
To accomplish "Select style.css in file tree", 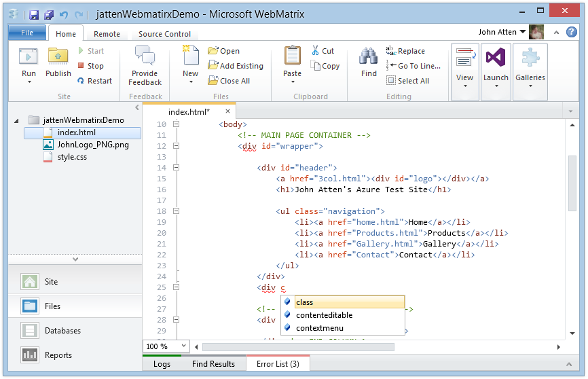I will 65,157.
